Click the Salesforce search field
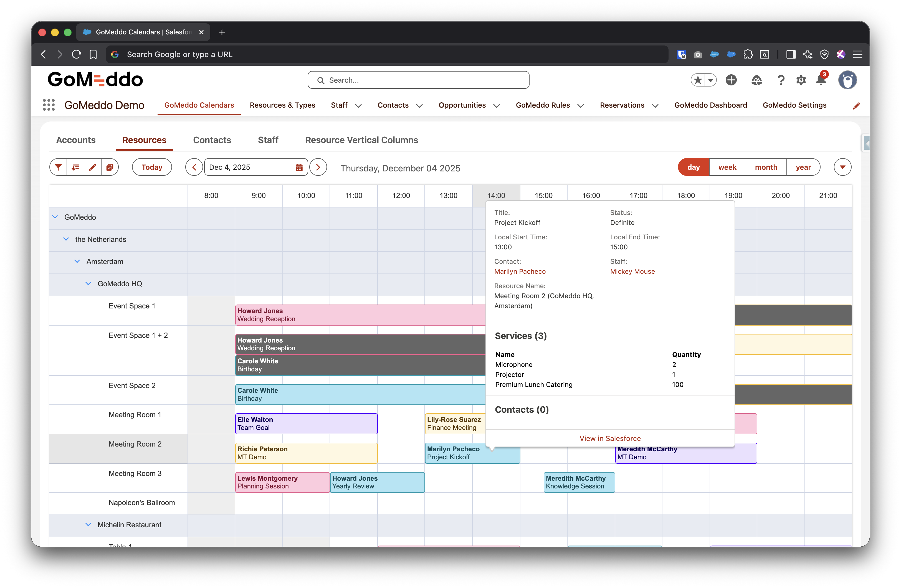The image size is (901, 588). tap(418, 80)
